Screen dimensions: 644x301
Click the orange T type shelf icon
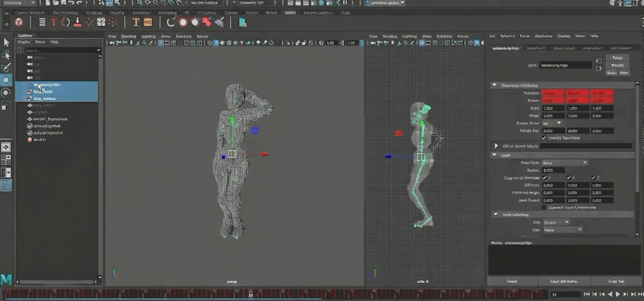click(x=136, y=22)
